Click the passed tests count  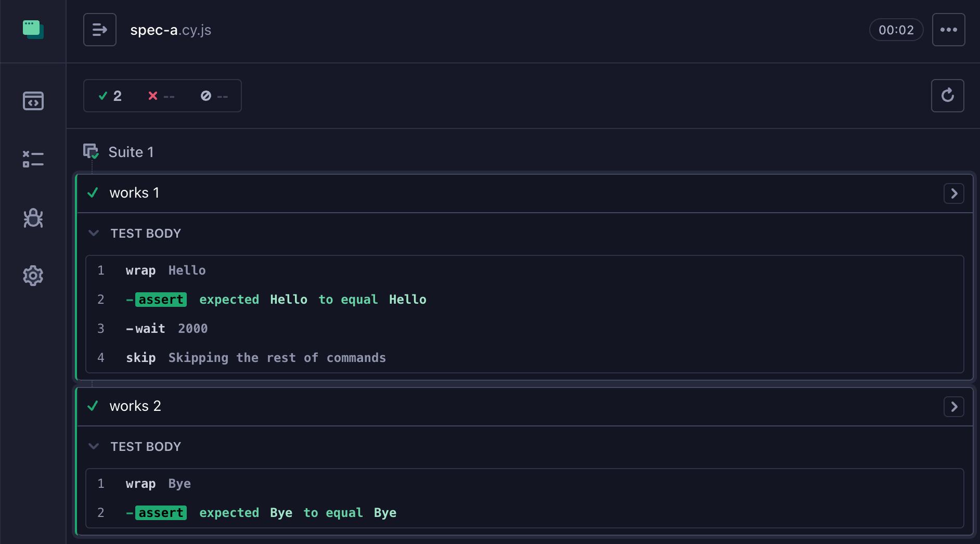(110, 96)
